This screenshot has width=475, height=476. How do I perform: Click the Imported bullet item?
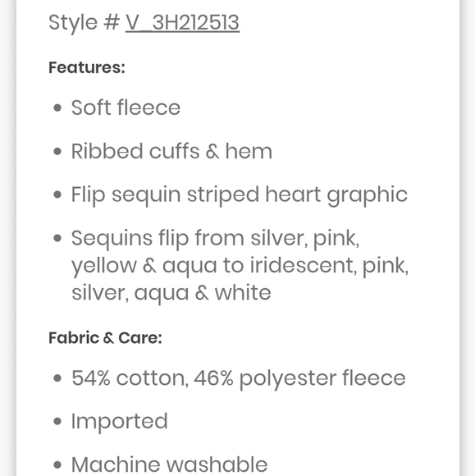tap(119, 422)
